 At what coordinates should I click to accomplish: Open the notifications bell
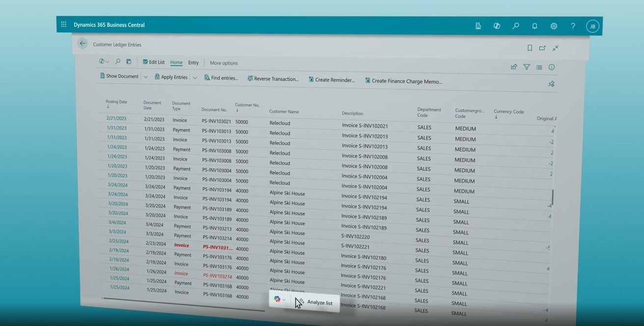click(533, 25)
